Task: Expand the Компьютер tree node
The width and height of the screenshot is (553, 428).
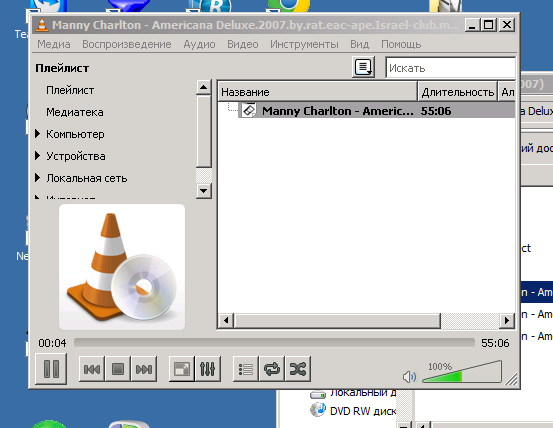Action: coord(37,134)
